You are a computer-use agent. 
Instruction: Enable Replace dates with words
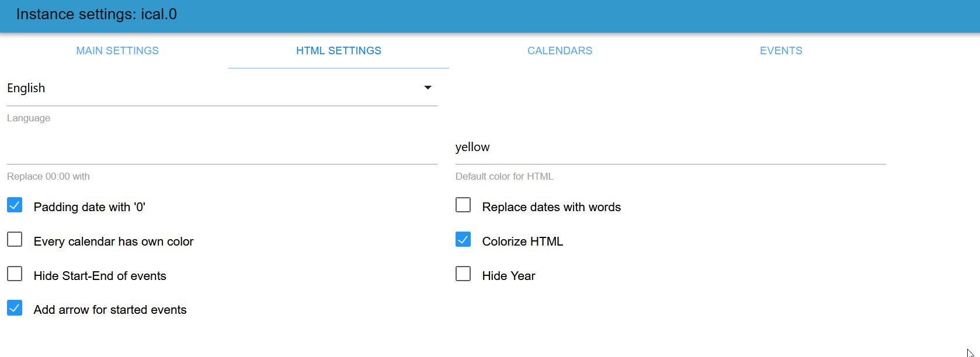pos(463,205)
